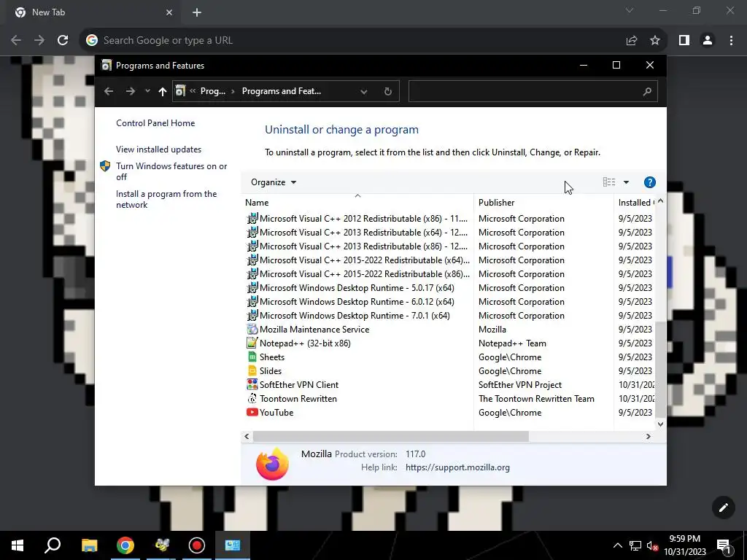Image resolution: width=747 pixels, height=560 pixels.
Task: Reload the Chrome page
Action: click(x=63, y=41)
